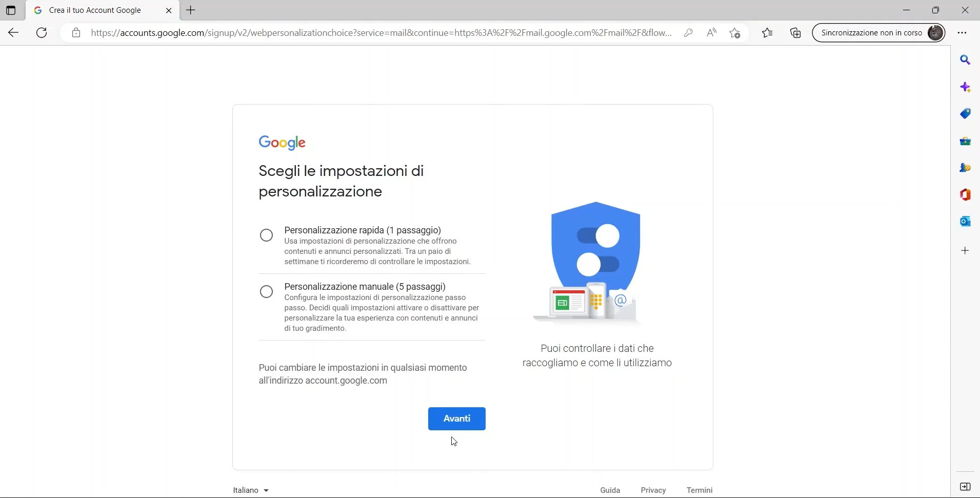Open the Shopping sidebar panel
980x498 pixels.
click(x=966, y=113)
